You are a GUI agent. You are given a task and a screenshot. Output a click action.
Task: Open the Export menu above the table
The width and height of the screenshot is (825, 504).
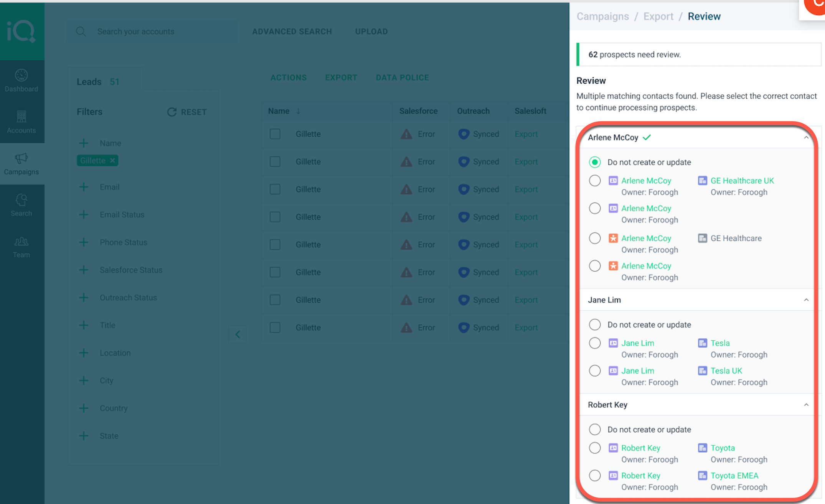tap(341, 77)
